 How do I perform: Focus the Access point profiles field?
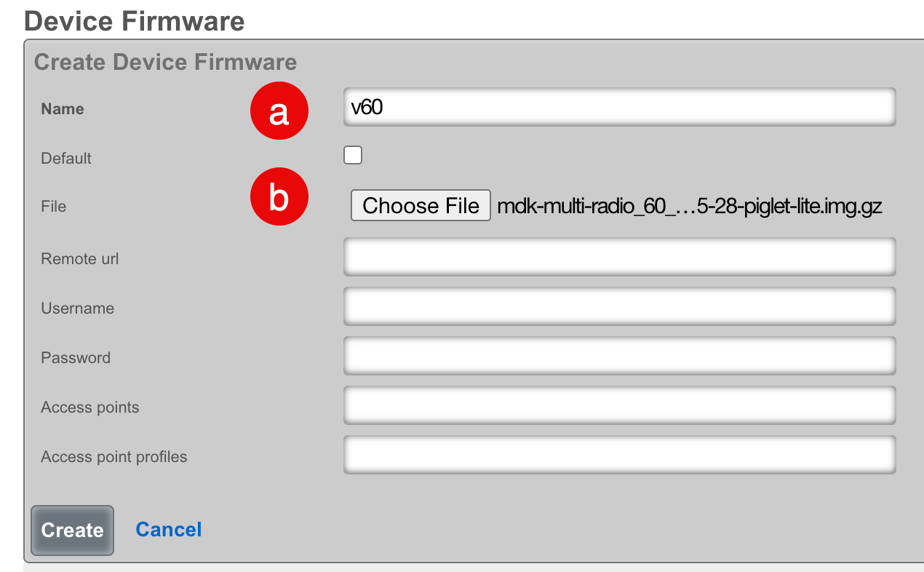(x=619, y=456)
